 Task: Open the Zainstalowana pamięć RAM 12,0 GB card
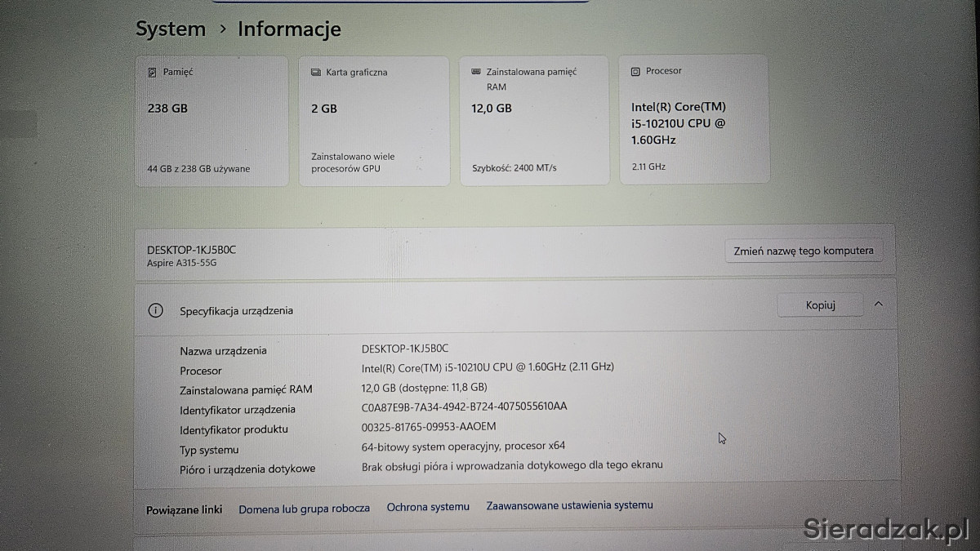coord(534,120)
